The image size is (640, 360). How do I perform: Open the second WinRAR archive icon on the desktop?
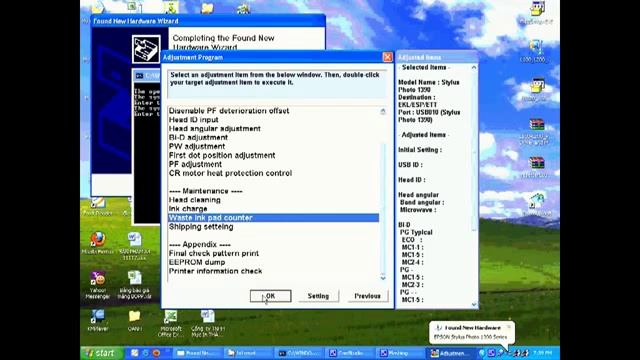pos(537,163)
